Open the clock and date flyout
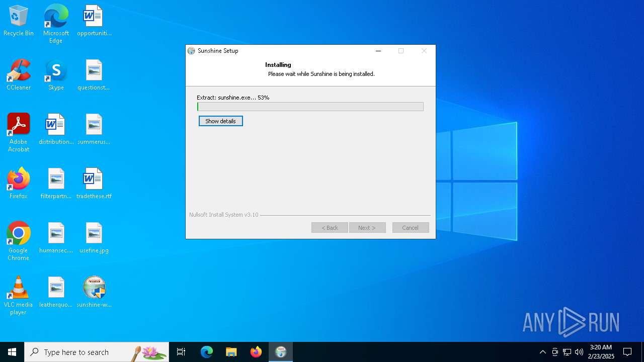 601,352
